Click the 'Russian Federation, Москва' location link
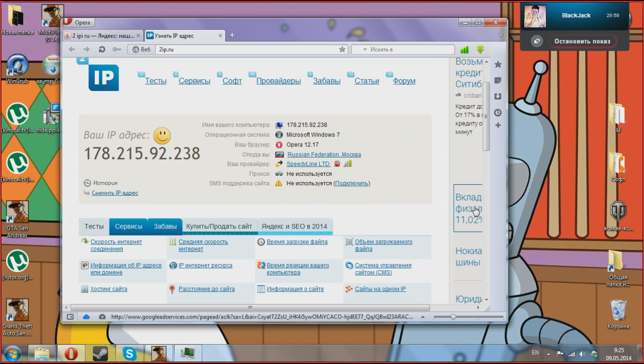 tap(324, 155)
